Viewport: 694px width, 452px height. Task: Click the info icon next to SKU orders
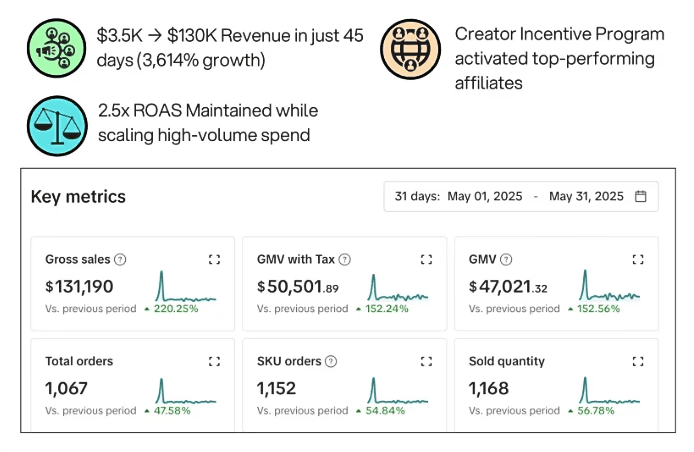click(x=331, y=361)
